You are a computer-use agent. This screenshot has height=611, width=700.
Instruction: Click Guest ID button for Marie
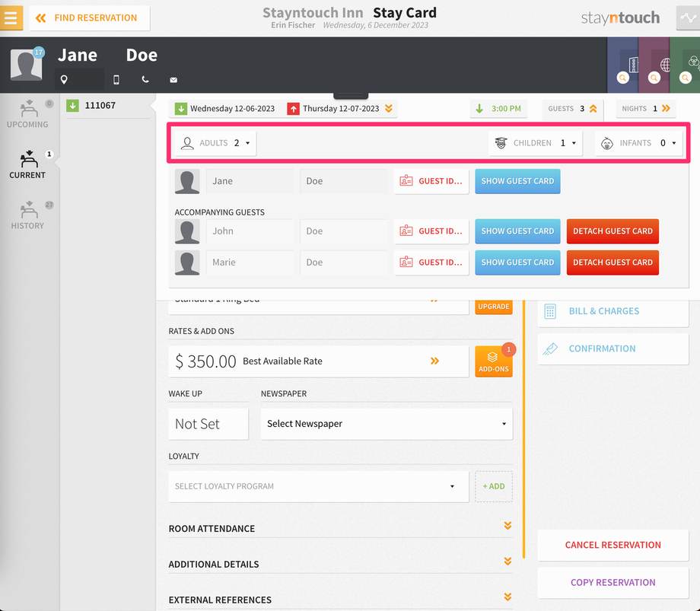[x=431, y=263]
